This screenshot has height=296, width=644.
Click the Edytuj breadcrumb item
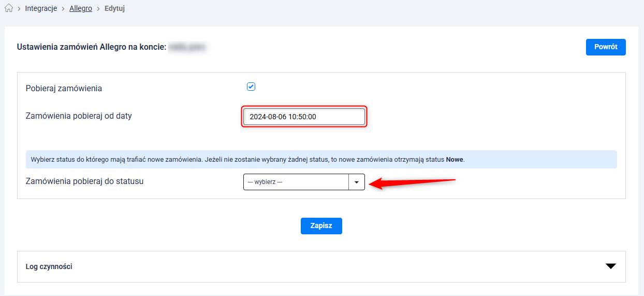[x=114, y=9]
